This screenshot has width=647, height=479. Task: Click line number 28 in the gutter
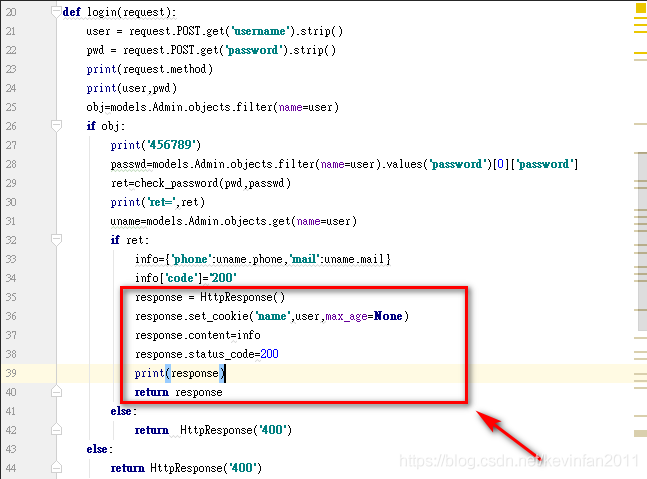(11, 164)
